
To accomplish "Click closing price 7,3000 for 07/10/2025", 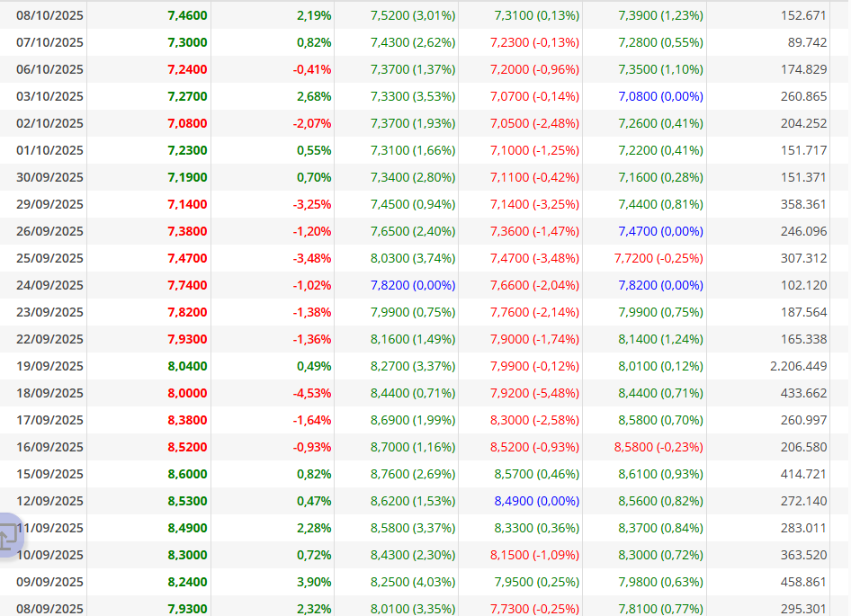I will tap(187, 42).
